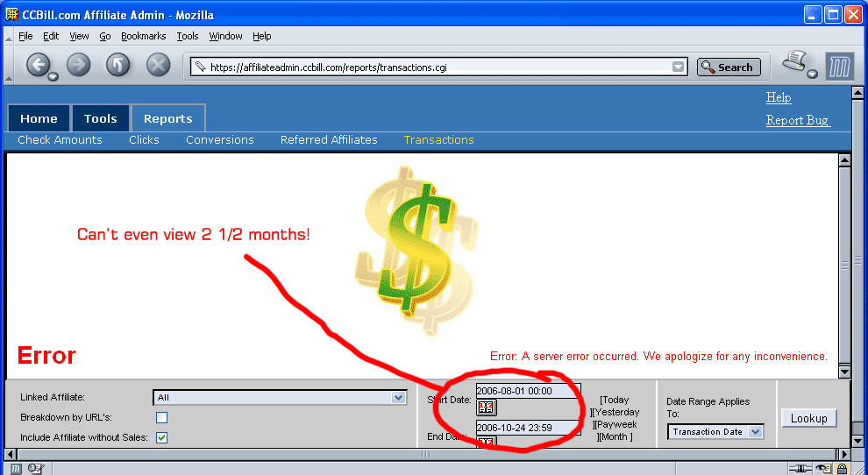Open the Bookmarks menu

click(x=144, y=36)
